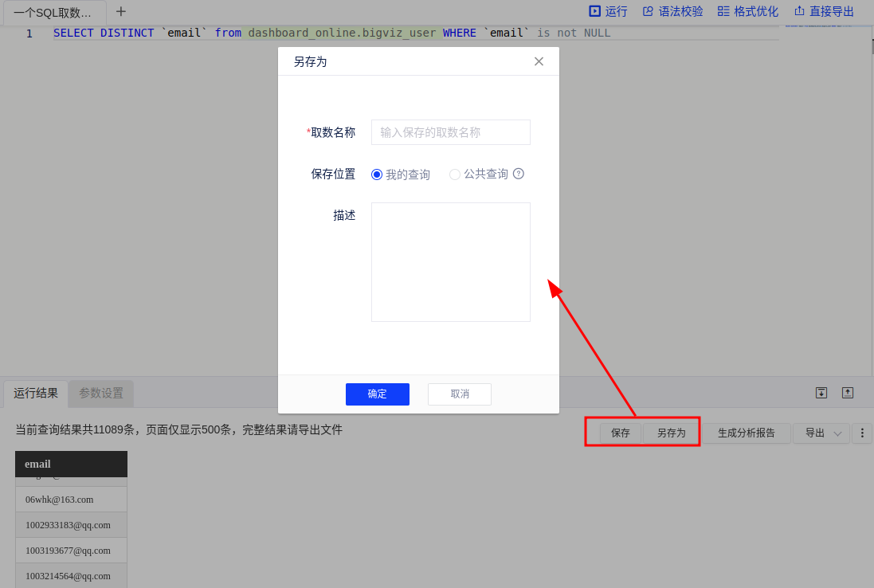Close the Save As dialog with X
Viewport: 874px width, 588px height.
pos(539,61)
